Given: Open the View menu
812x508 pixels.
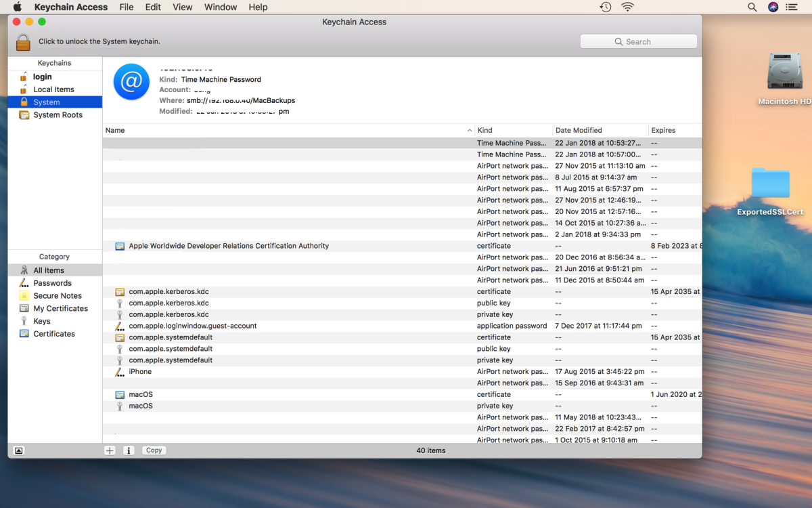Looking at the screenshot, I should (x=183, y=7).
